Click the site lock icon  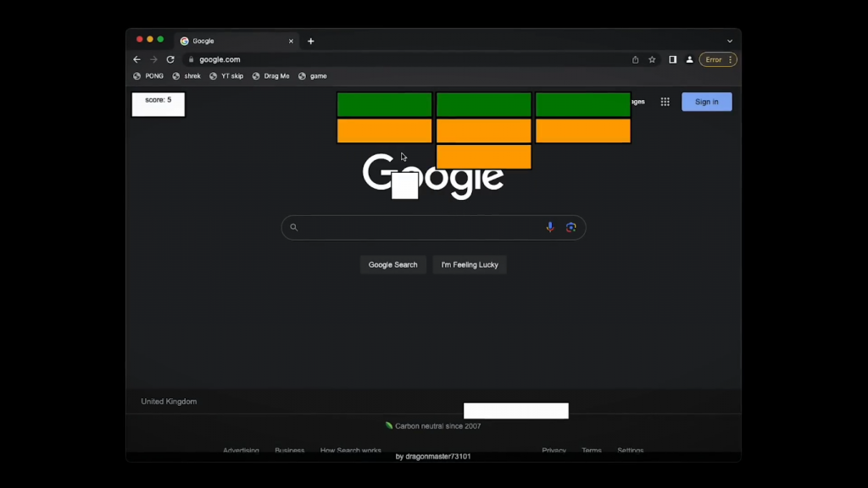click(191, 60)
